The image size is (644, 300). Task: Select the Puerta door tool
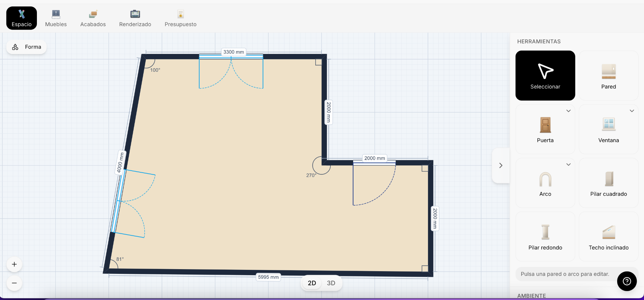pos(545,129)
